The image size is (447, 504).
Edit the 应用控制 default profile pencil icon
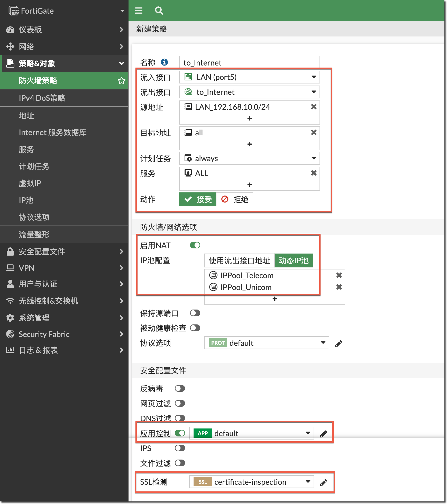(323, 434)
